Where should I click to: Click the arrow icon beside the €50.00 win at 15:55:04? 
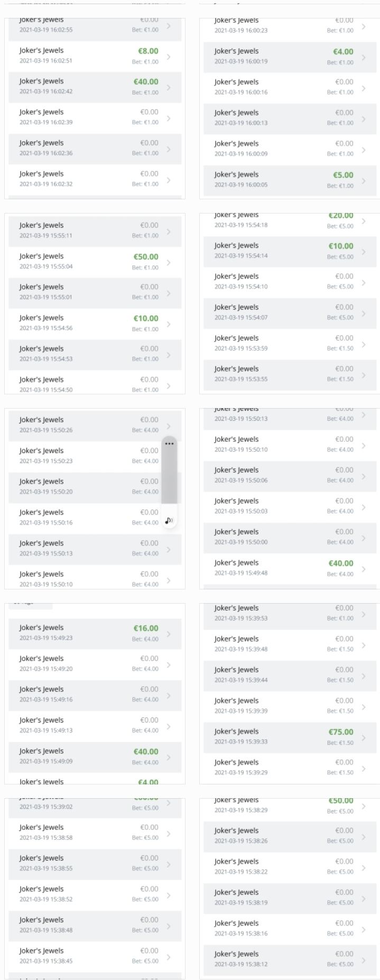169,262
